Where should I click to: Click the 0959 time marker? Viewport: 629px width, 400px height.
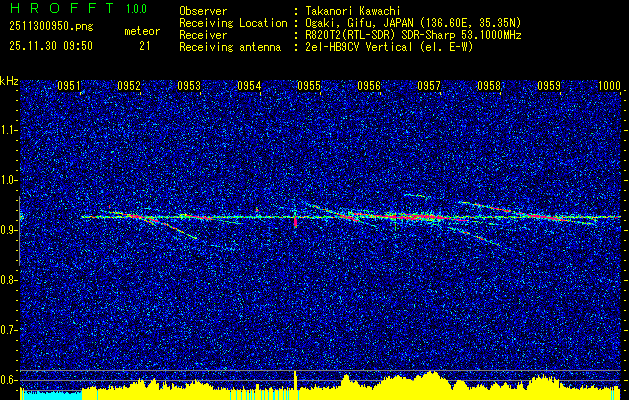[x=549, y=85]
